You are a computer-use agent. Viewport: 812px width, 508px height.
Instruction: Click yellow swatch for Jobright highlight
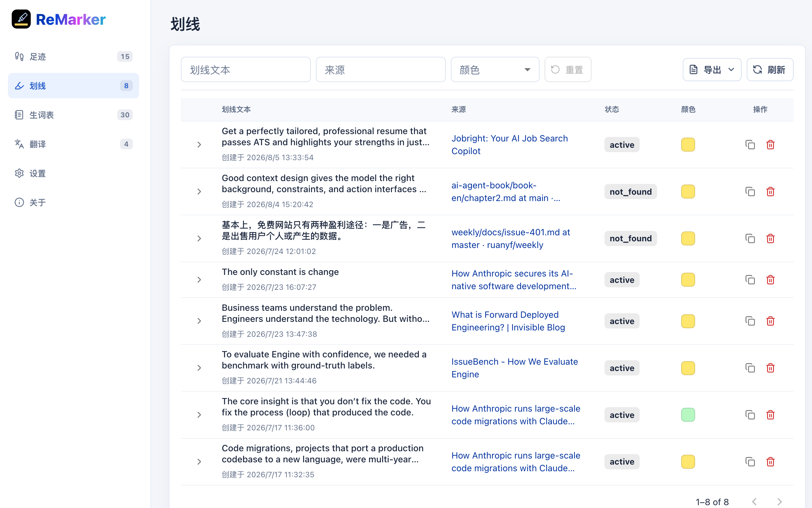click(x=688, y=145)
